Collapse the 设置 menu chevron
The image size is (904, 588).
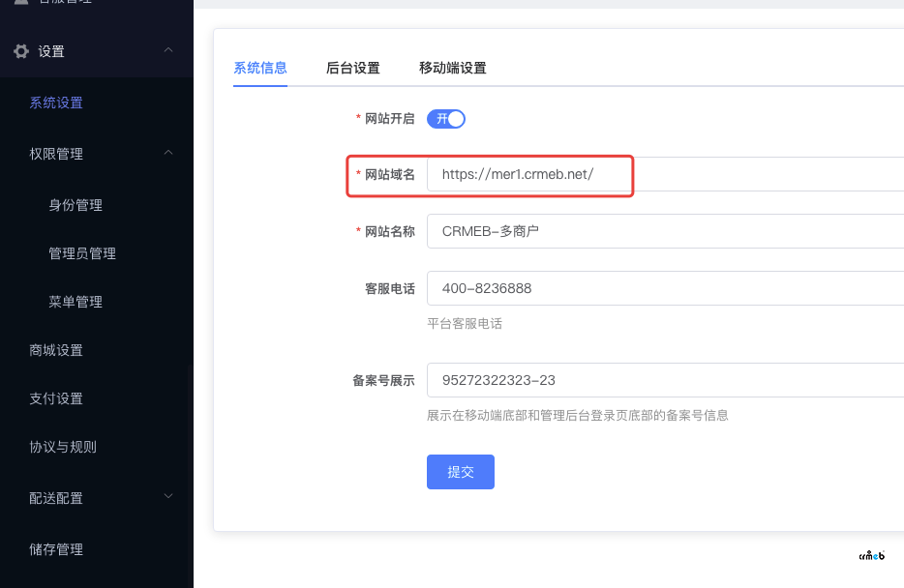tap(168, 50)
